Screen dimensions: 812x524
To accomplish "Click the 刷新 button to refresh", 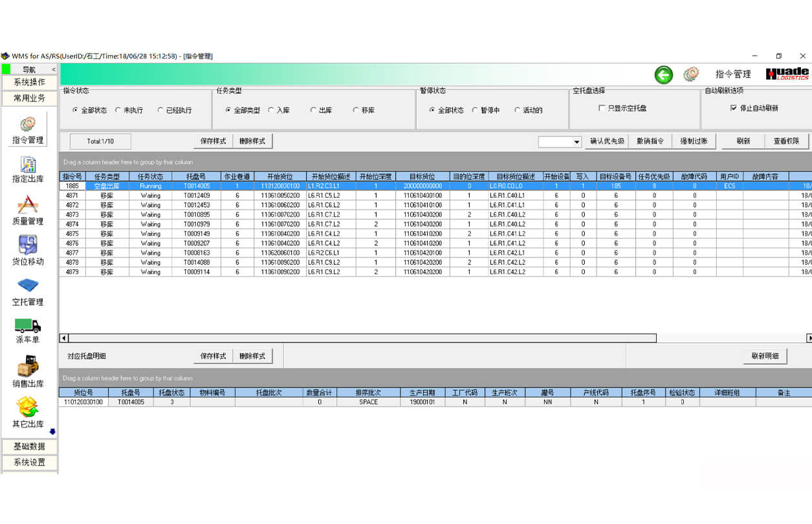I will point(741,142).
